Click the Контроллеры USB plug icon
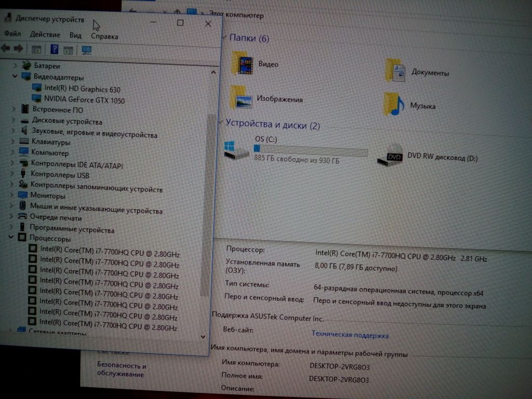 [23, 174]
